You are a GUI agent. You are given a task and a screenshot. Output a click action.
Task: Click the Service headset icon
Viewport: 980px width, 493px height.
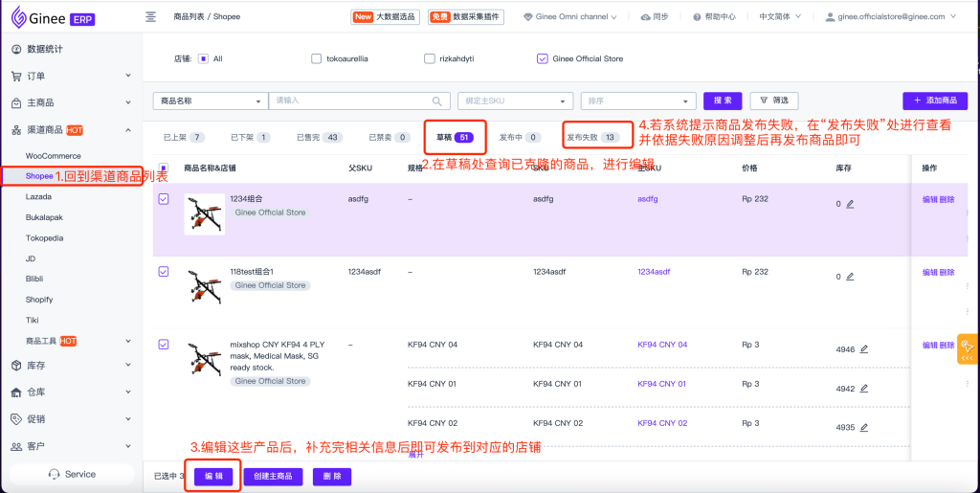point(55,474)
